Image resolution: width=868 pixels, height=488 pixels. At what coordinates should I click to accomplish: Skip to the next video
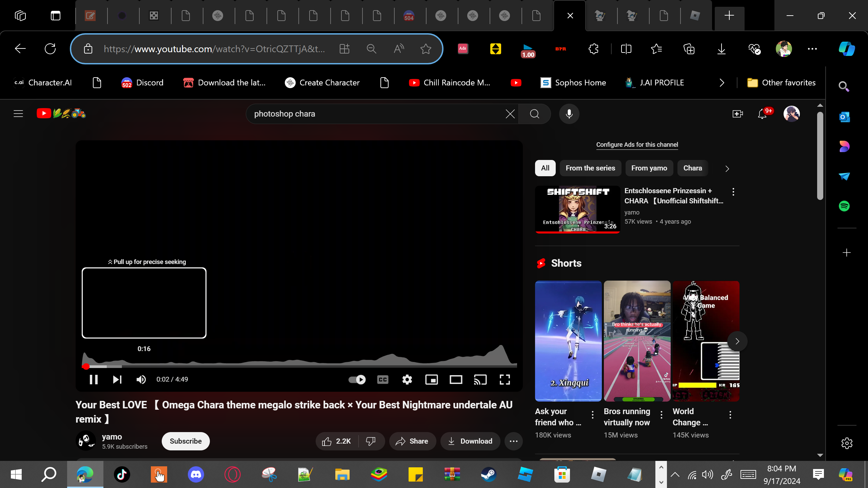tap(117, 380)
